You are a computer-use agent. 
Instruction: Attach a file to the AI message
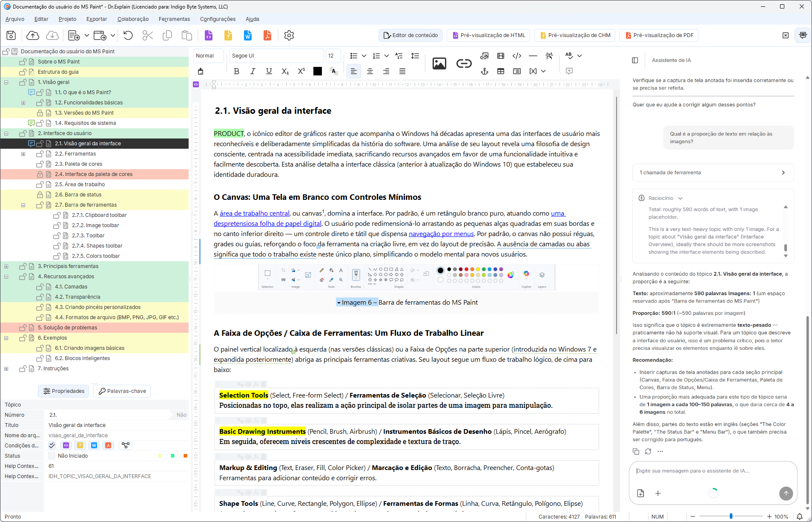(x=640, y=493)
